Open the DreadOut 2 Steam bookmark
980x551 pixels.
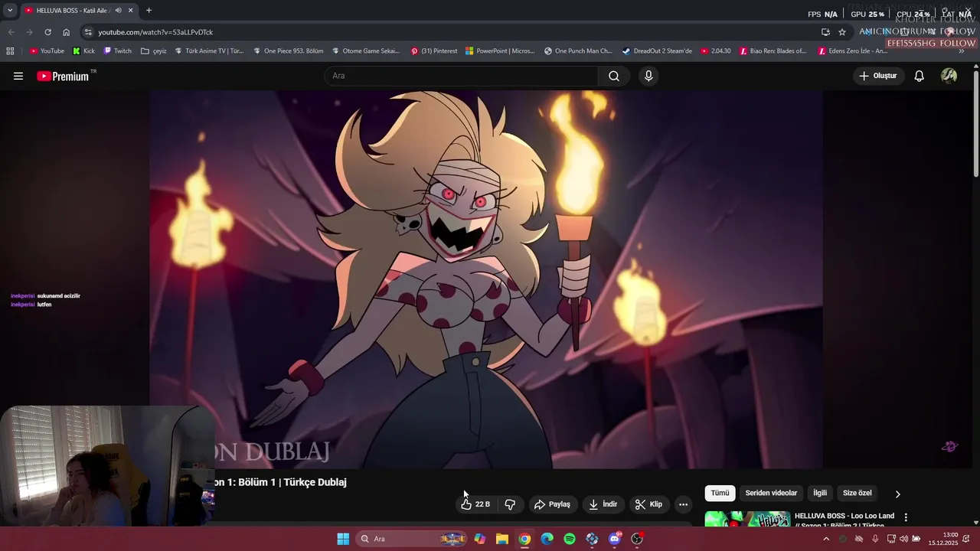click(x=657, y=51)
